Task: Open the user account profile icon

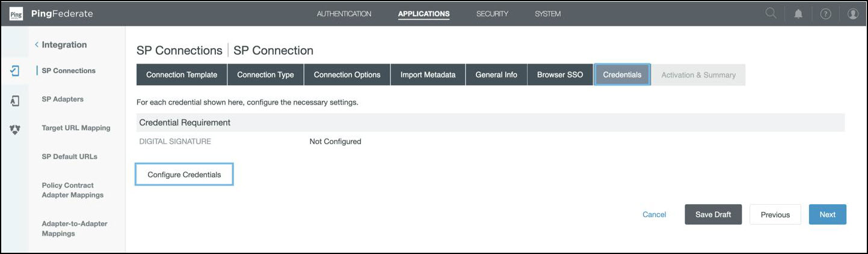Action: click(x=852, y=14)
